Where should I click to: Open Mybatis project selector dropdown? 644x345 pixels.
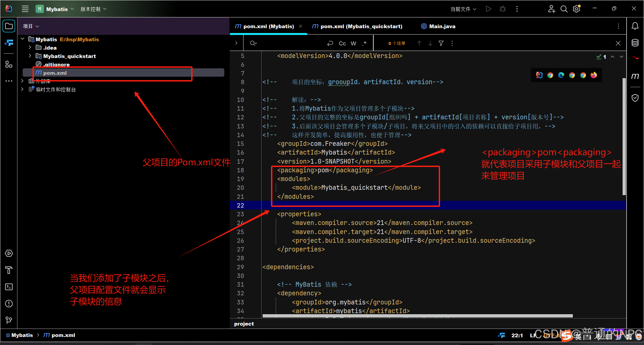[x=55, y=9]
